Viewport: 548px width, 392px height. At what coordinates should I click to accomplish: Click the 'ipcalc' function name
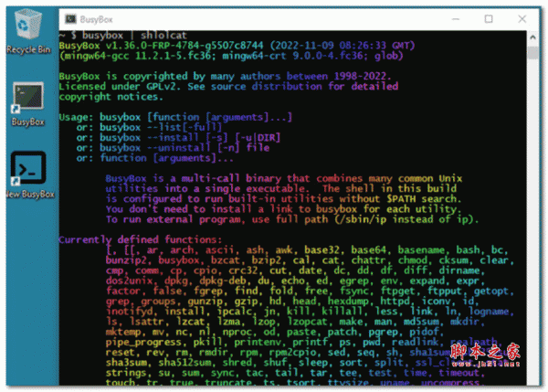(234, 312)
